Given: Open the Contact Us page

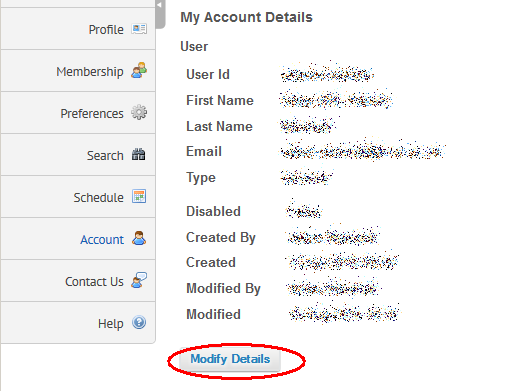Looking at the screenshot, I should tap(78, 281).
